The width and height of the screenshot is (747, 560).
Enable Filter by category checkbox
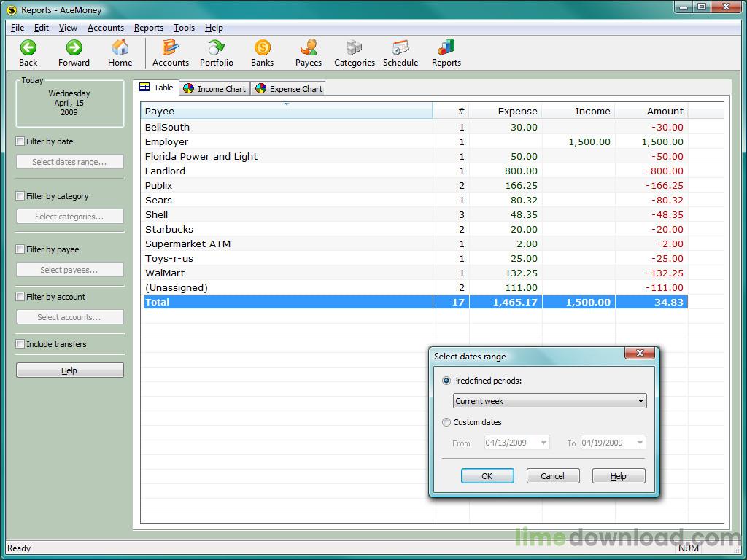pyautogui.click(x=20, y=196)
